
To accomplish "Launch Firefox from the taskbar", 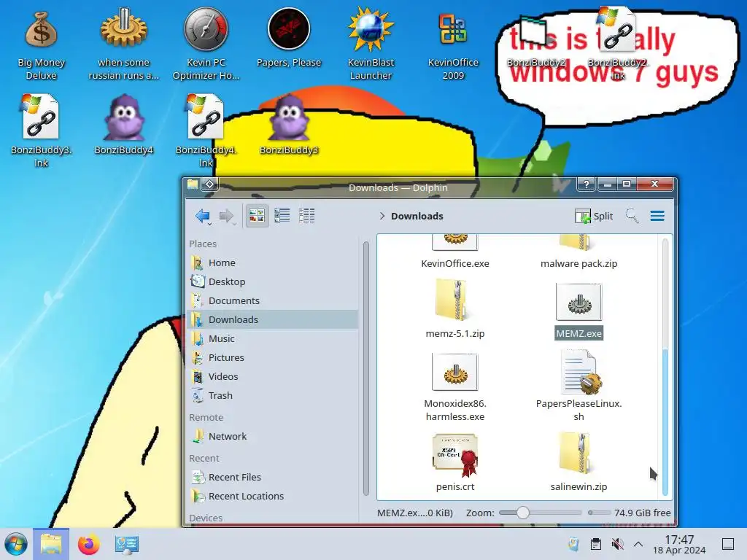I will [x=88, y=544].
